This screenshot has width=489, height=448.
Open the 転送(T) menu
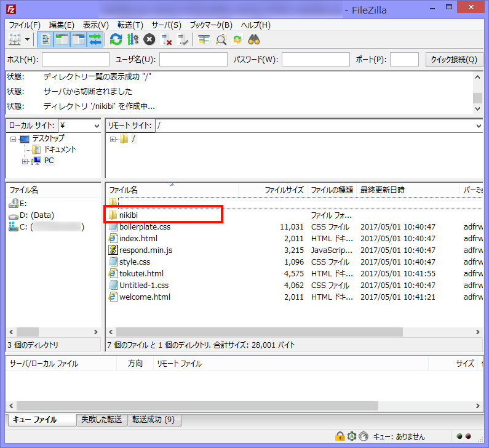point(130,25)
